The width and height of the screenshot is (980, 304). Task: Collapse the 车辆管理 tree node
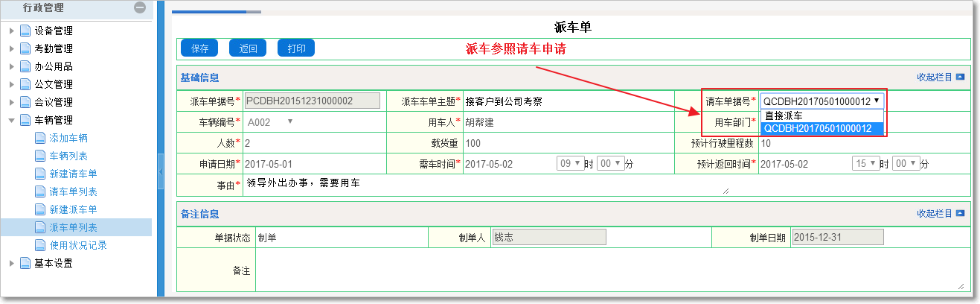pyautogui.click(x=12, y=120)
